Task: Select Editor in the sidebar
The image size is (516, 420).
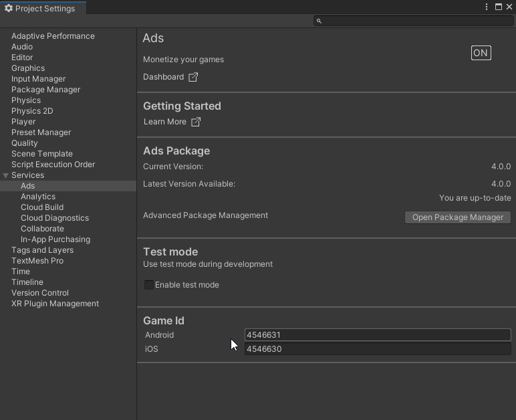Action: coord(22,58)
